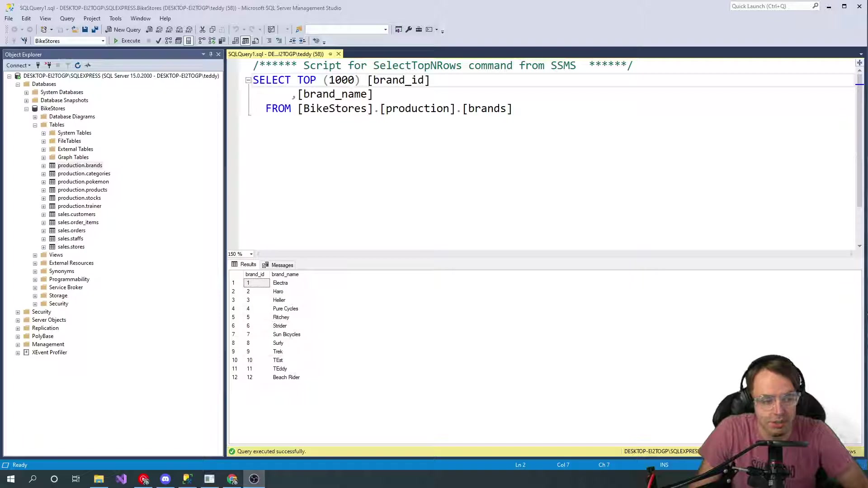
Task: Open the BikeStores database dropdown
Action: click(103, 41)
